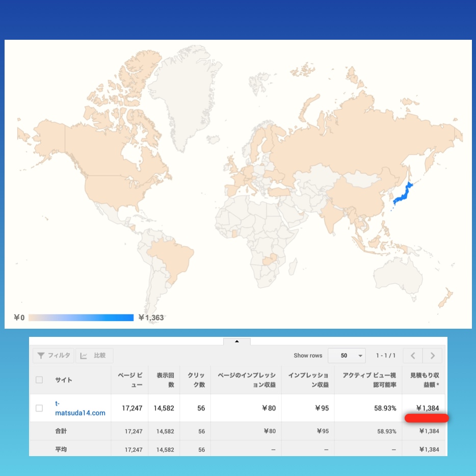Viewport: 476px width, 476px height.
Task: Open the t-matsuda14.com site link
Action: [80, 408]
